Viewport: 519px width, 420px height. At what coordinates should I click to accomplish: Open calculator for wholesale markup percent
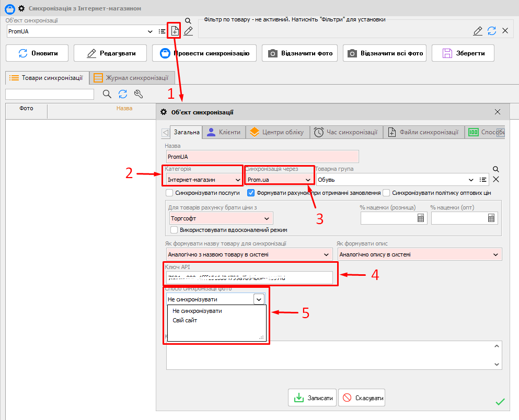coord(491,218)
